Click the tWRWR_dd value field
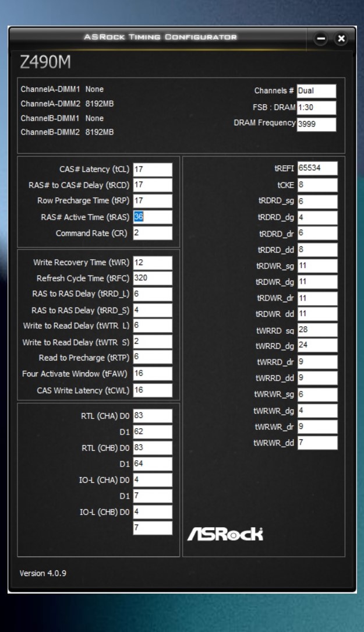 [317, 443]
